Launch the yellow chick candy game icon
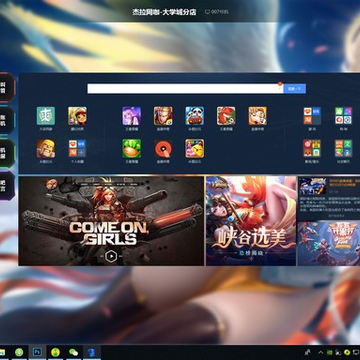The image size is (360, 360). (195, 148)
